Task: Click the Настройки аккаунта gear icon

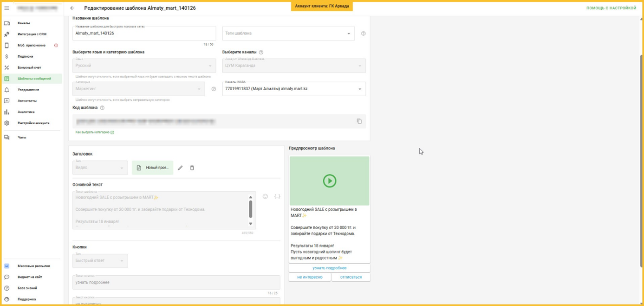Action: coord(7,123)
